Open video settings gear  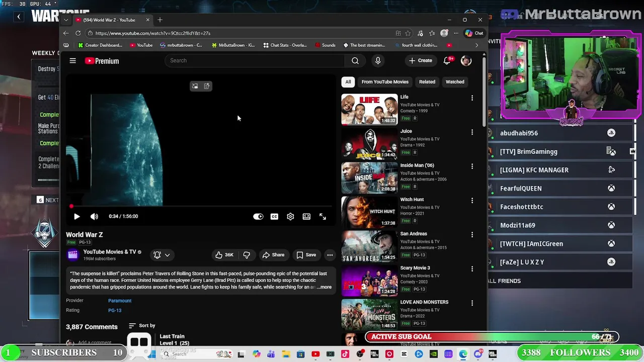[290, 216]
